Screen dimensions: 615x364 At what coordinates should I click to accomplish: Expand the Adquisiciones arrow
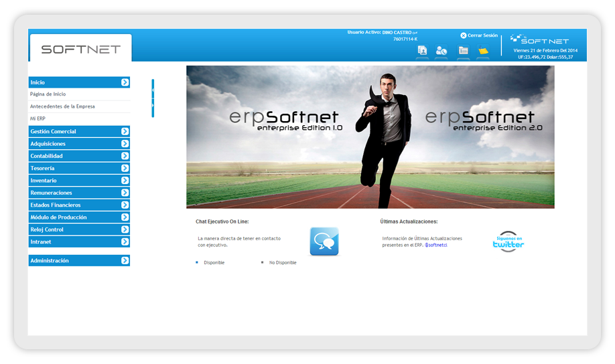tap(125, 144)
